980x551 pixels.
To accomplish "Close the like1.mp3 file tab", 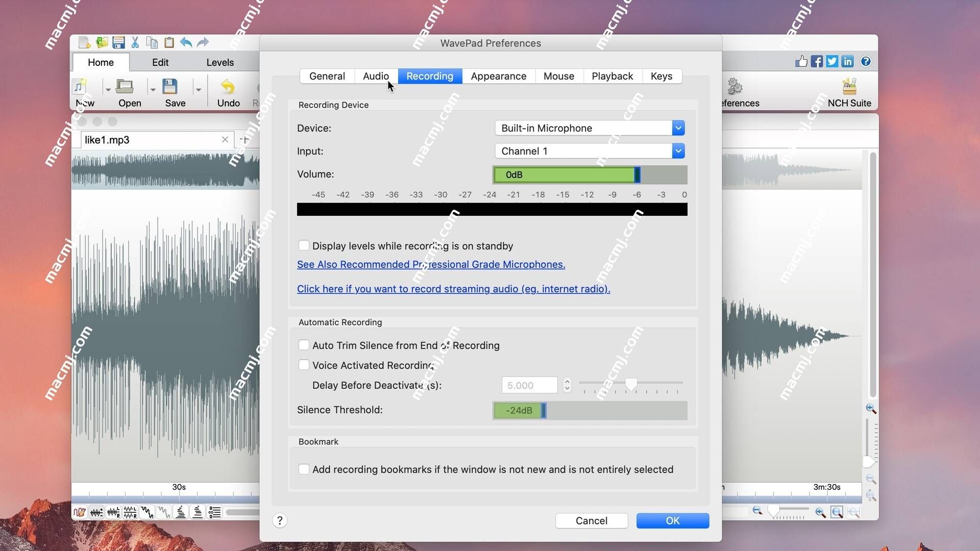I will point(225,139).
